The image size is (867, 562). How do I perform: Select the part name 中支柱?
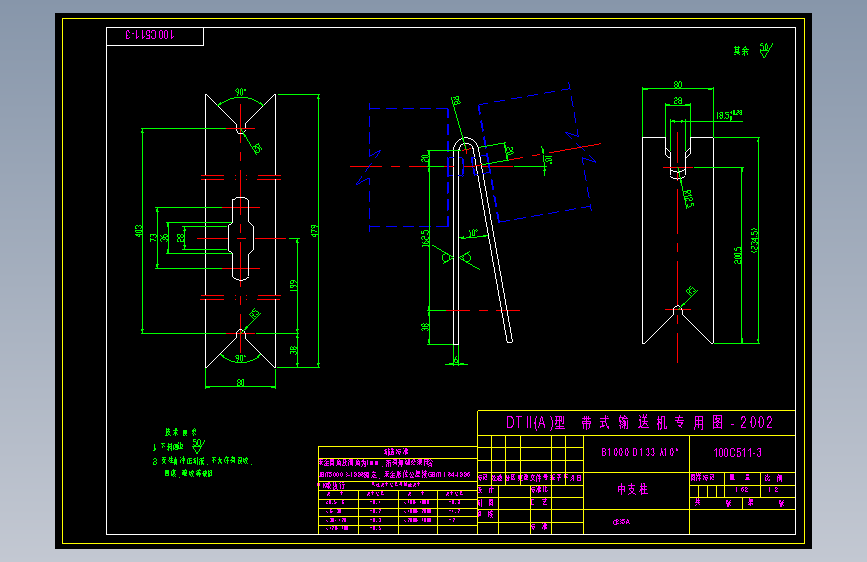[633, 490]
